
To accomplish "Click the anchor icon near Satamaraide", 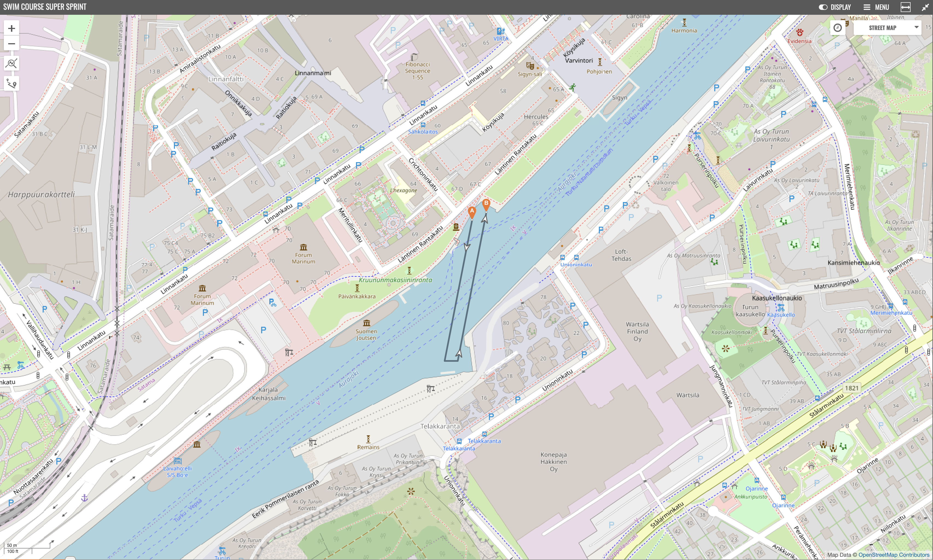I will (x=84, y=498).
